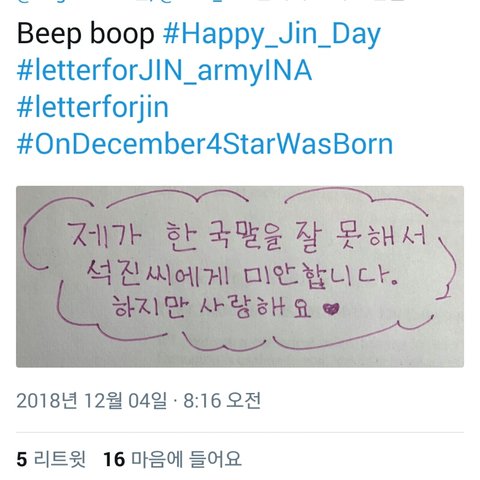
Task: Click the 하지만 사랑해요 line in the photo
Action: coord(212,307)
